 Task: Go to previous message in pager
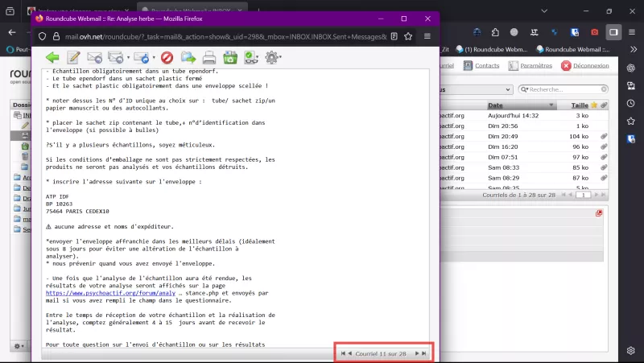tap(350, 353)
